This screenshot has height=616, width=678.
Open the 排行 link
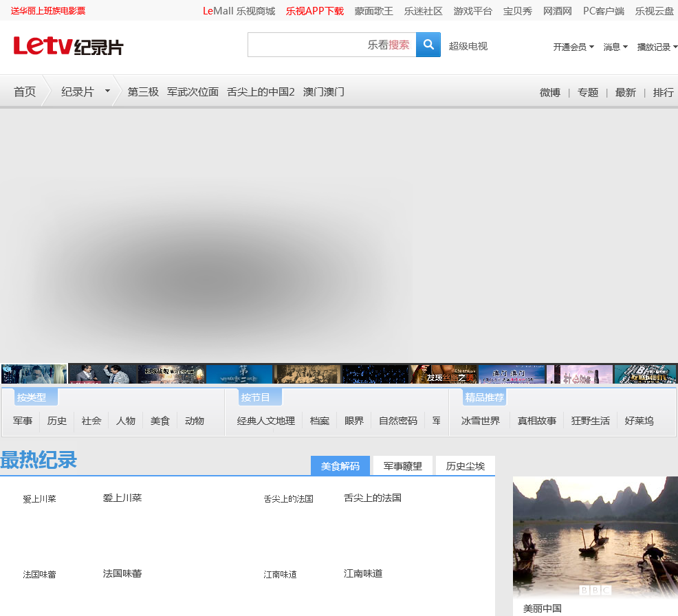point(664,93)
